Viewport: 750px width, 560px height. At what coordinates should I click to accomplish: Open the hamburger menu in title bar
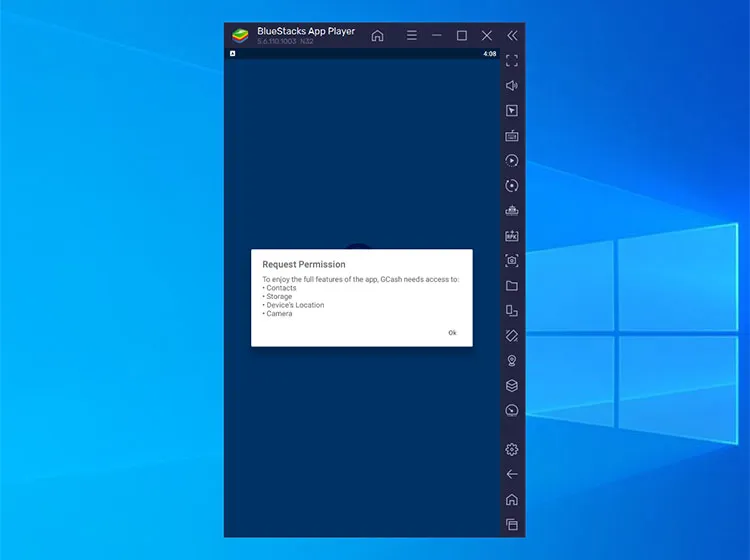click(x=411, y=35)
